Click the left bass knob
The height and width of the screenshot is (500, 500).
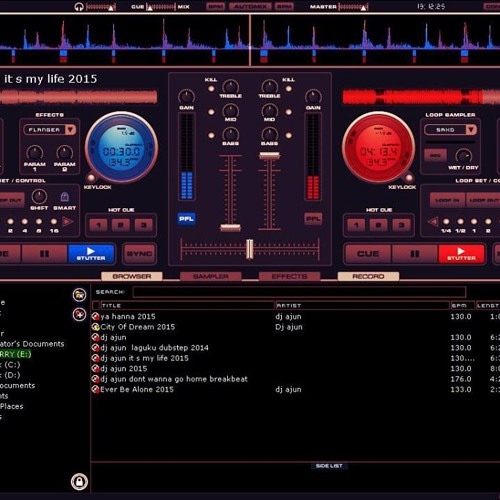(x=230, y=134)
